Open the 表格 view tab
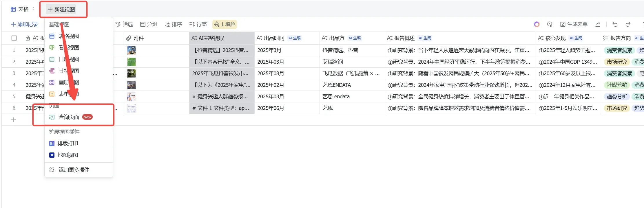The height and width of the screenshot is (208, 644). point(20,9)
